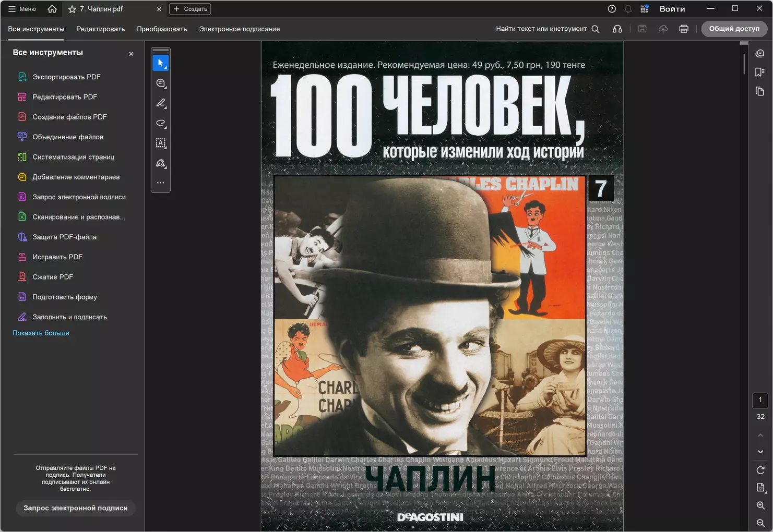Open the bookmarks panel
The image size is (773, 532).
coord(760,72)
